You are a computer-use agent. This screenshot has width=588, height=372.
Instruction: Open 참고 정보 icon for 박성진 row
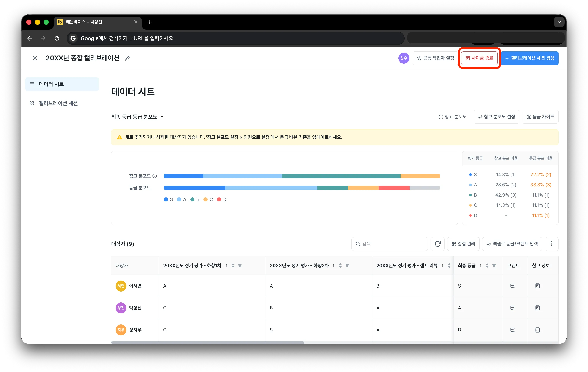(x=537, y=308)
